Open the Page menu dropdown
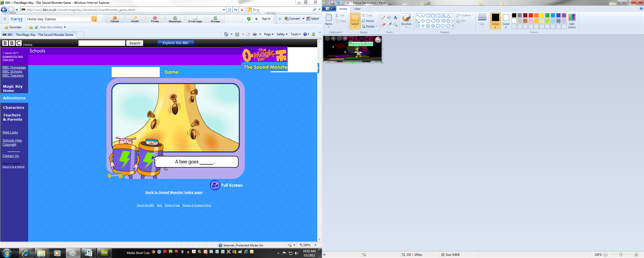This screenshot has height=258, width=644. (269, 34)
